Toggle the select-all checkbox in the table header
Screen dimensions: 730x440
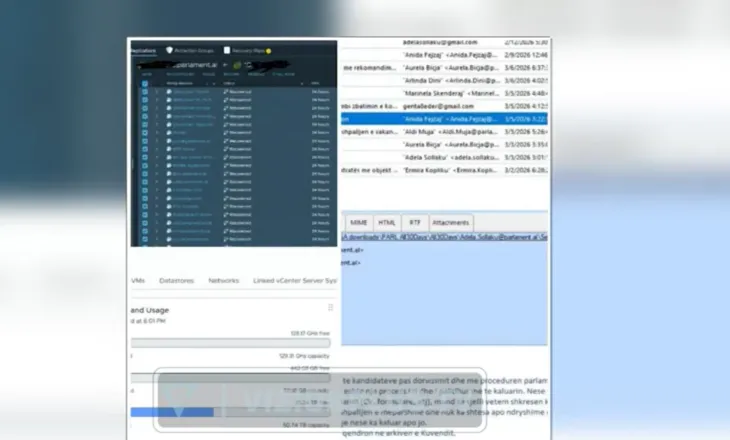(x=145, y=84)
